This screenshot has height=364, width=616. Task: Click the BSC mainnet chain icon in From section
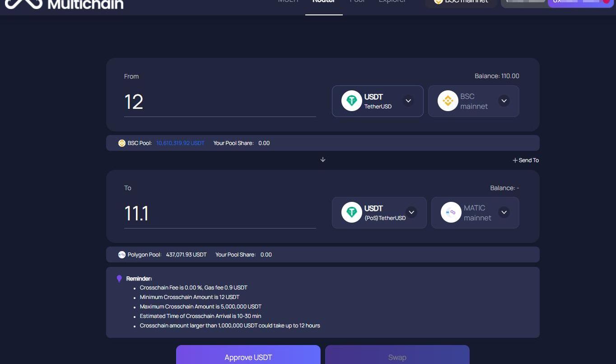click(x=448, y=101)
